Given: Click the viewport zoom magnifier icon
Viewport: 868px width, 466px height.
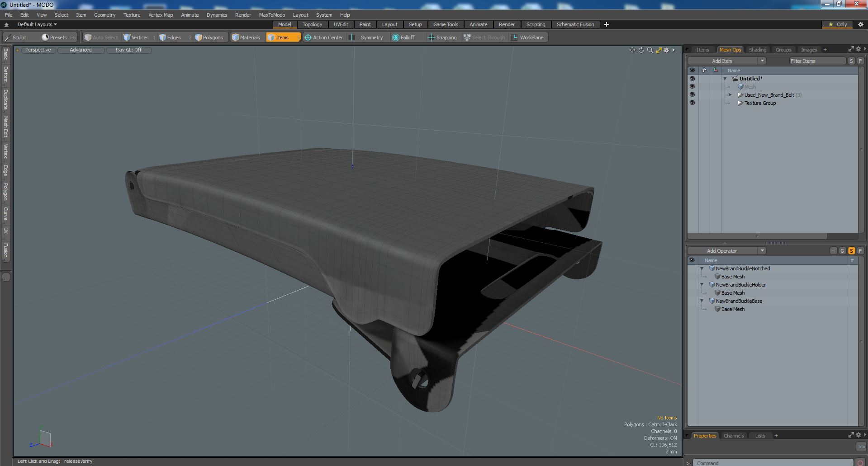Looking at the screenshot, I should pos(650,50).
